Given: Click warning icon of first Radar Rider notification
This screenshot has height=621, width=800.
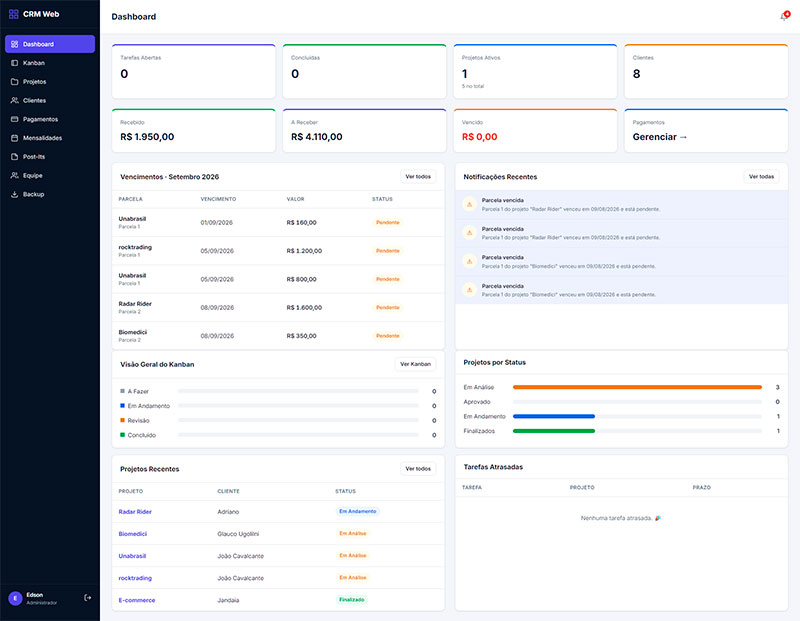Looking at the screenshot, I should (x=469, y=204).
